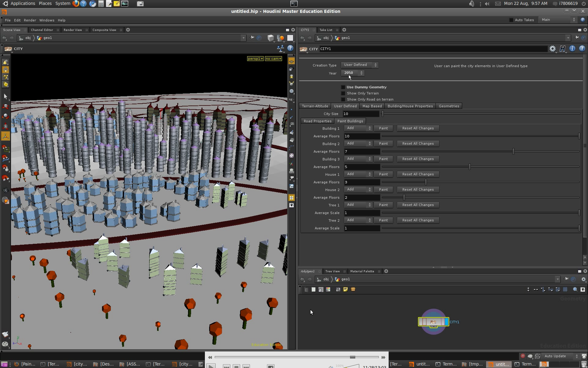The image size is (588, 368).
Task: Click the network editor find magnifier icon
Action: [575, 289]
